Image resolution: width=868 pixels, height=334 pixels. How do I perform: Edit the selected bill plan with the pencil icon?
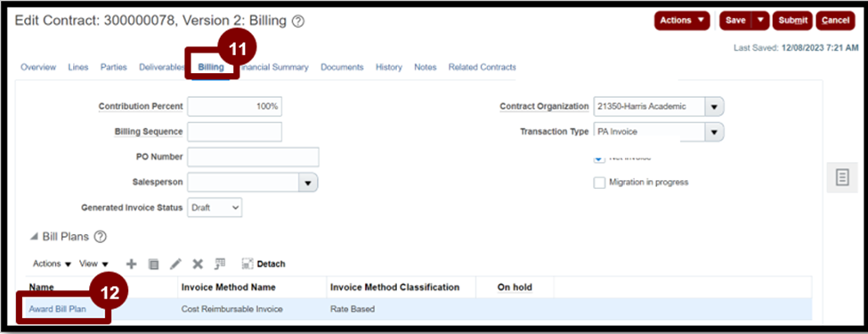[x=175, y=265]
